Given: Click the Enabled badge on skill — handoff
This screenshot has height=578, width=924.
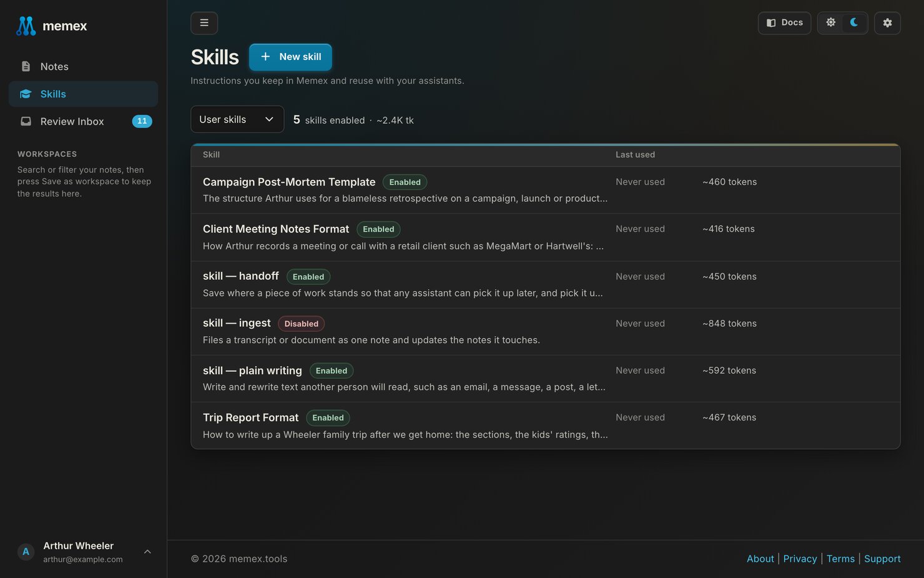Looking at the screenshot, I should point(308,277).
